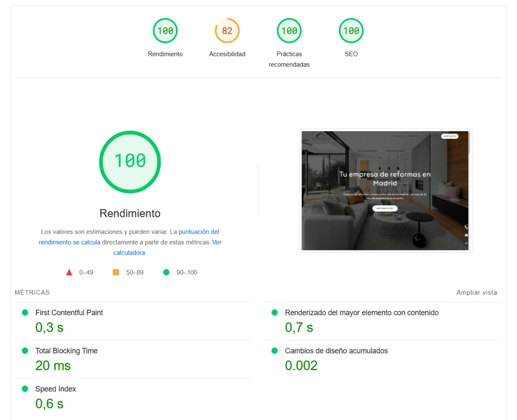Screen dimensions: 517x420
Task: Click 'Renderizado del mayor elemento con contenido' metric
Action: 362,313
